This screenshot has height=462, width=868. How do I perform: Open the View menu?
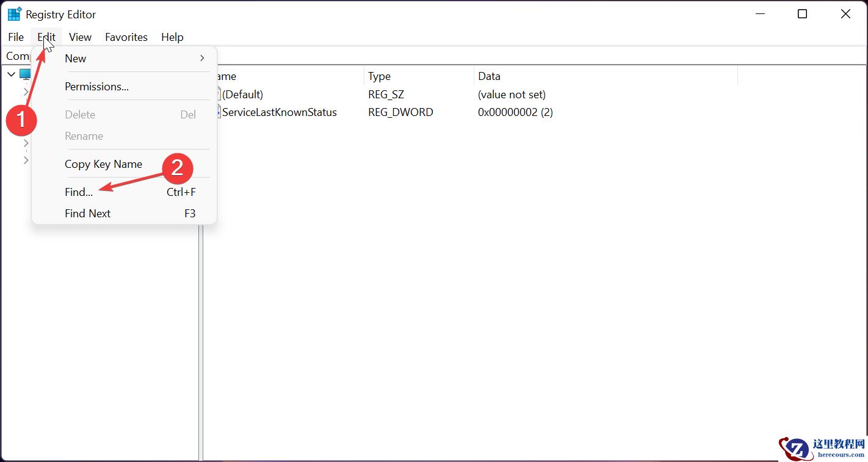pyautogui.click(x=80, y=37)
